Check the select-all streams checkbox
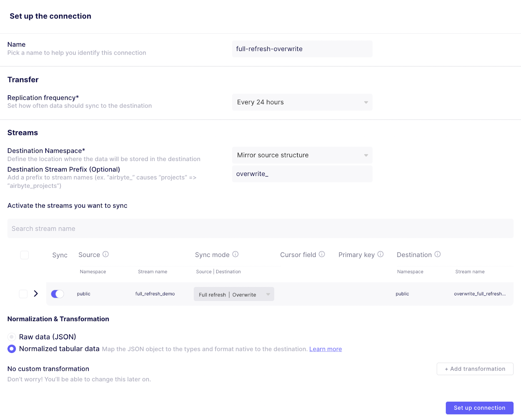 24,255
